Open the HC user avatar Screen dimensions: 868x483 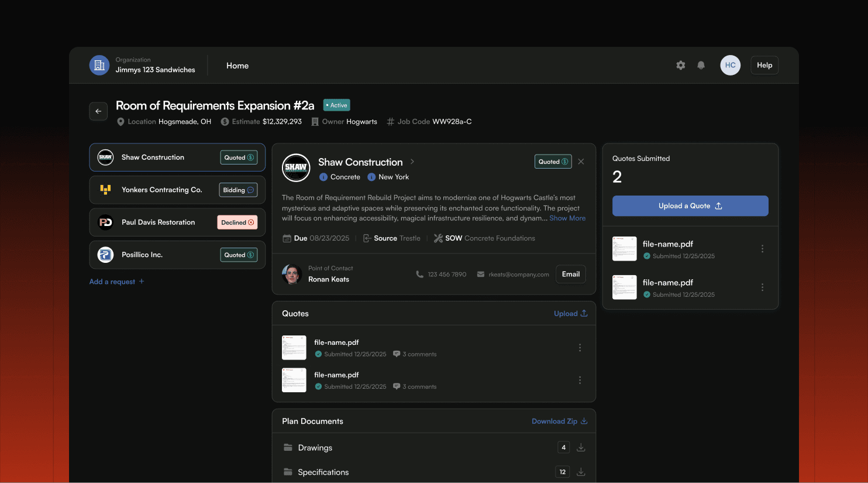coord(730,65)
